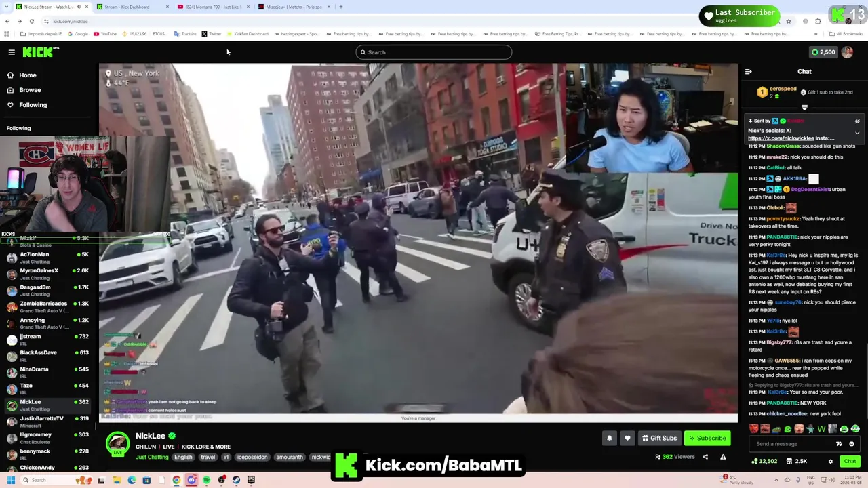
Task: Open the hamburger menu beside Kick logo
Action: click(12, 52)
